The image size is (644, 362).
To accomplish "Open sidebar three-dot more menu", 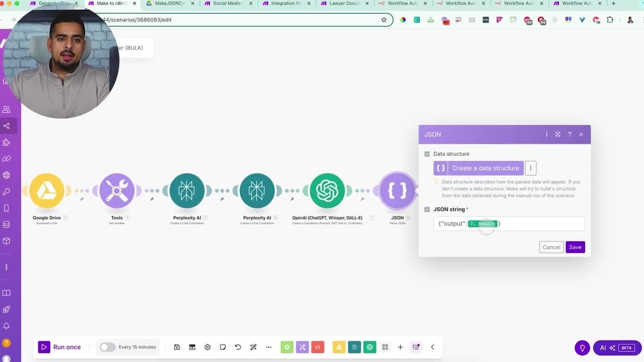I will pos(7,267).
